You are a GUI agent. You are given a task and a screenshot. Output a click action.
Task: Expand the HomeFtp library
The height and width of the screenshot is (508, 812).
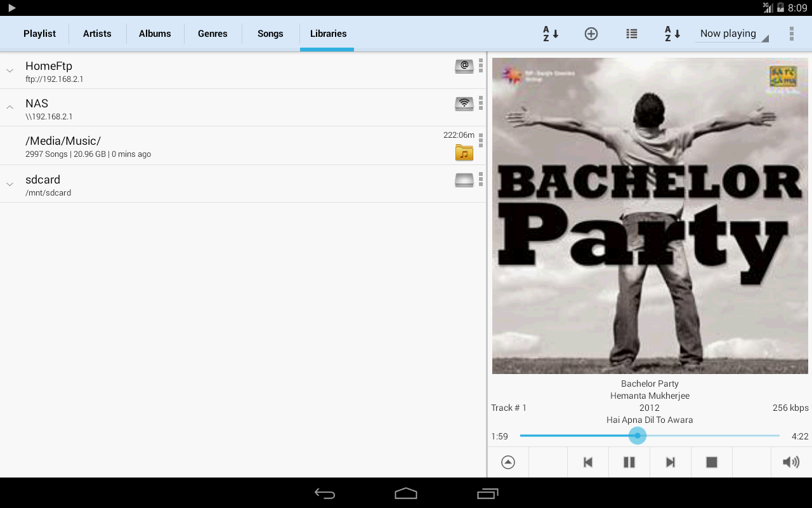[10, 70]
